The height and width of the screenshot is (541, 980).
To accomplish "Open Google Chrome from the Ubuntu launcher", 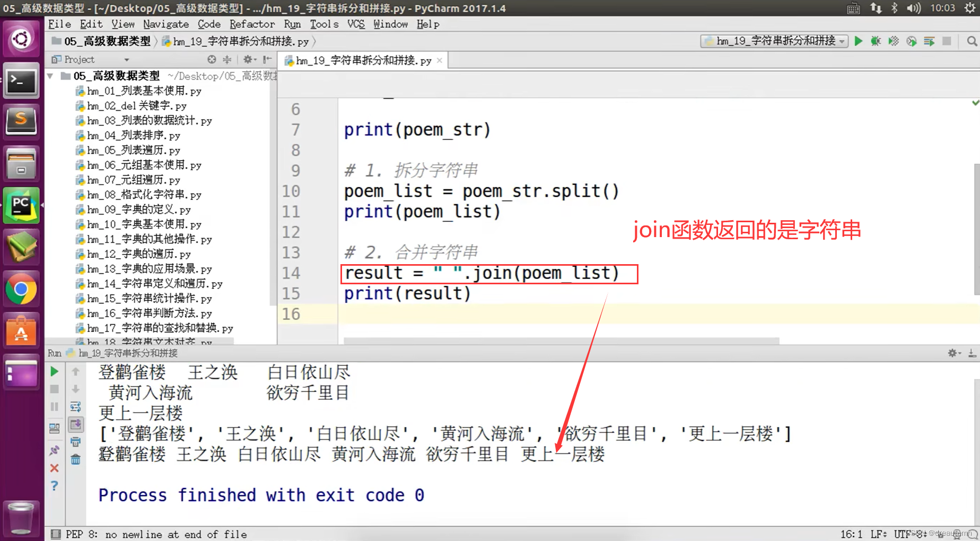I will pos(21,290).
